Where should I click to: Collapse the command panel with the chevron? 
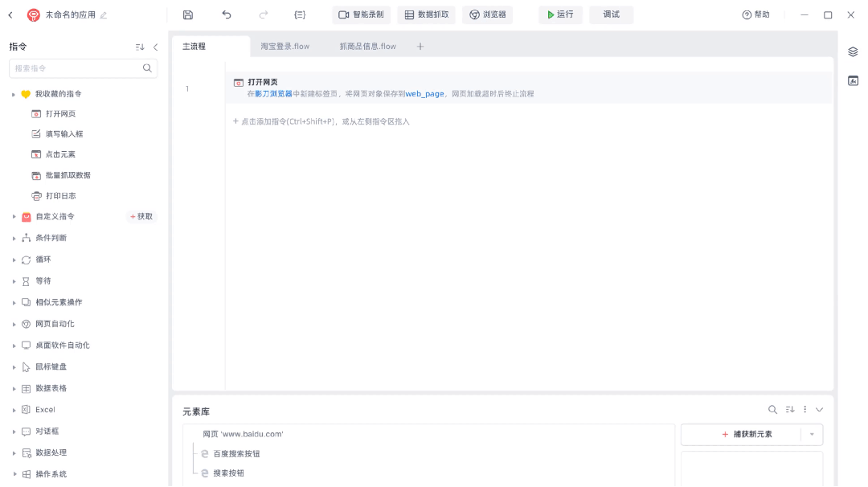pos(156,47)
